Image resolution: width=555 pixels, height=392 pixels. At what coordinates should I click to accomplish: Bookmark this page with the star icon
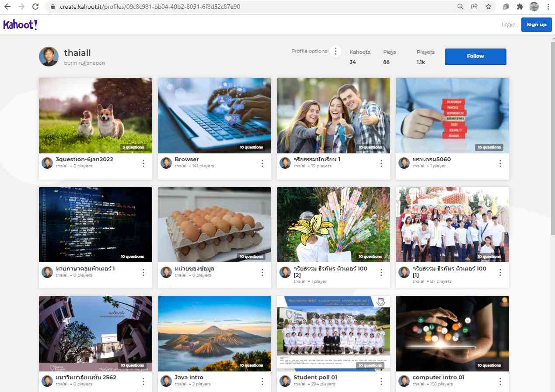tap(488, 7)
